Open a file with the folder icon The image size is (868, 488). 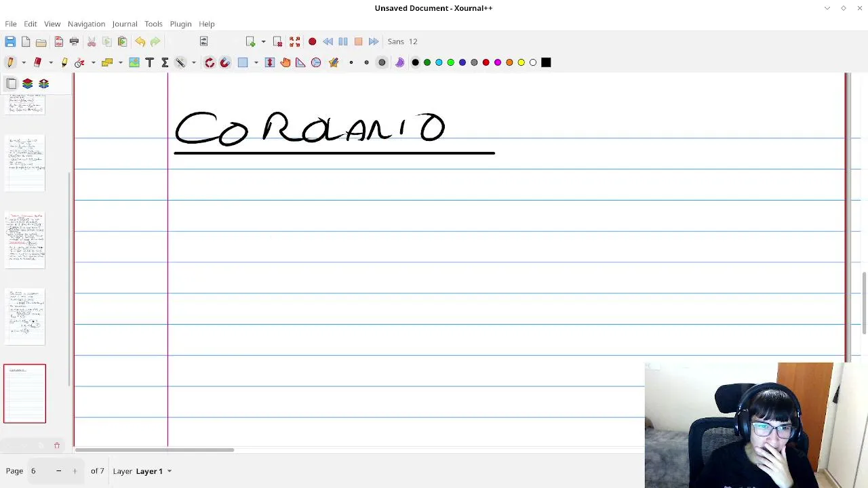41,41
